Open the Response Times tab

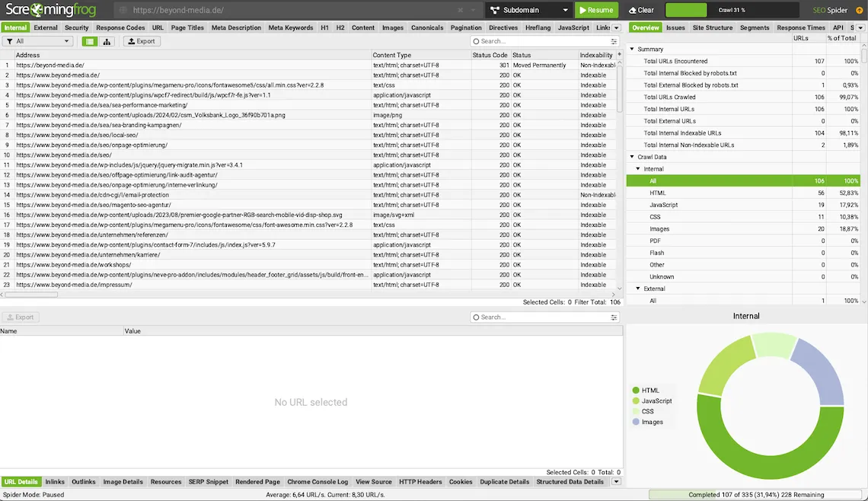(x=800, y=27)
